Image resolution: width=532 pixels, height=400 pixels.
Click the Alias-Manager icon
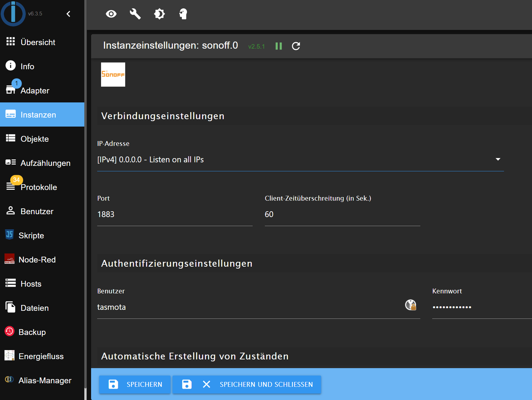pos(9,379)
